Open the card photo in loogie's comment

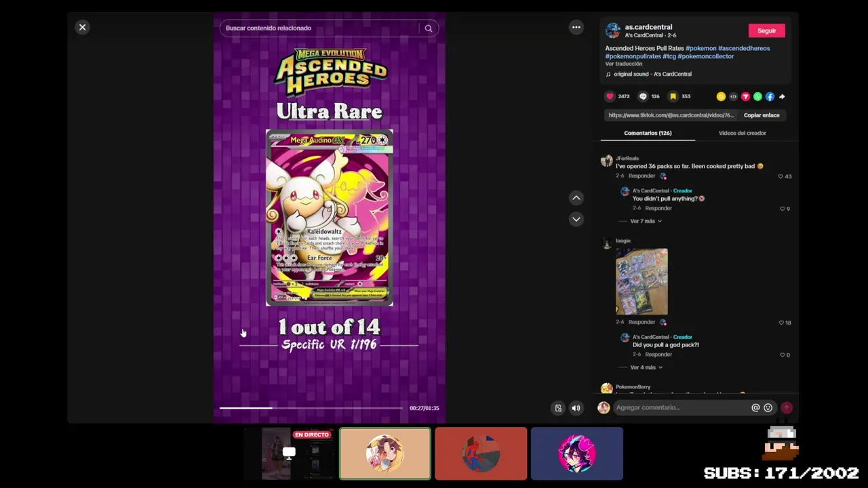(642, 282)
